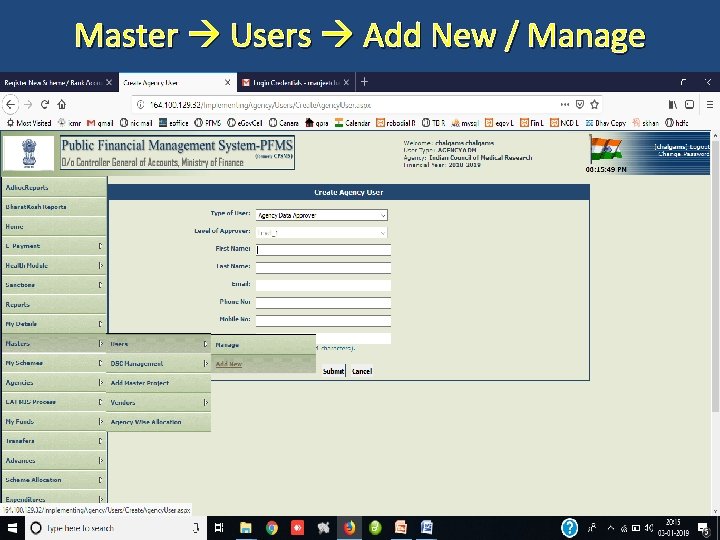This screenshot has height=540, width=720.
Task: Open the Calendar bookmark
Action: [x=352, y=123]
